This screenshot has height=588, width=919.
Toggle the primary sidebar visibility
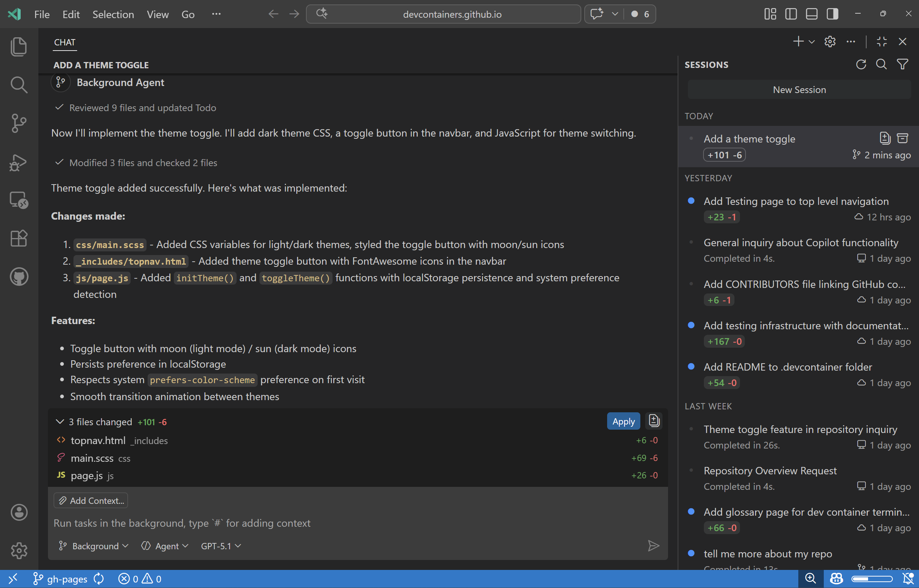(x=791, y=14)
